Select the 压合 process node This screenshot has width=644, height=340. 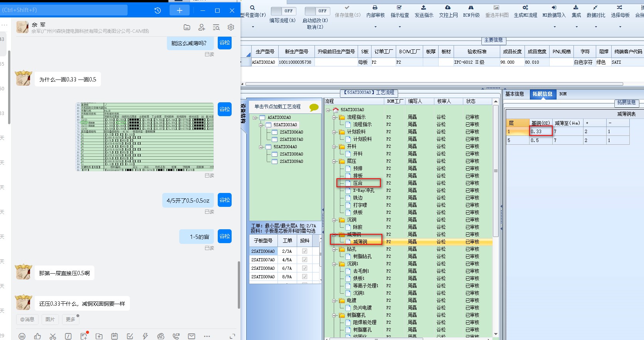[x=358, y=183]
